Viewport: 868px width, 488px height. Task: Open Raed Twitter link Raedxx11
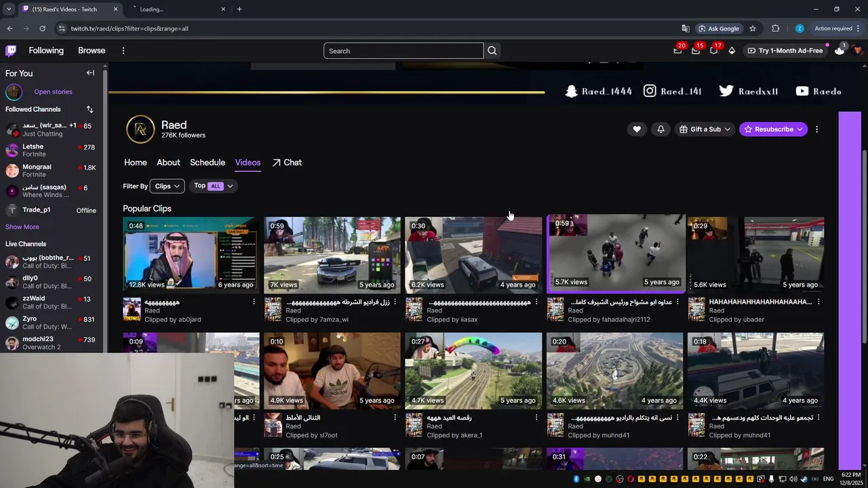click(749, 91)
